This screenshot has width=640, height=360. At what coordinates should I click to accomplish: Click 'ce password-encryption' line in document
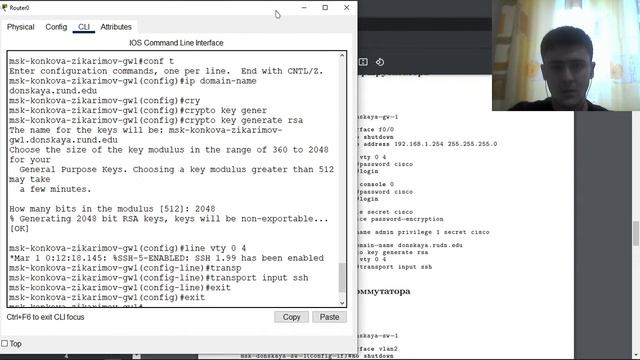401,219
